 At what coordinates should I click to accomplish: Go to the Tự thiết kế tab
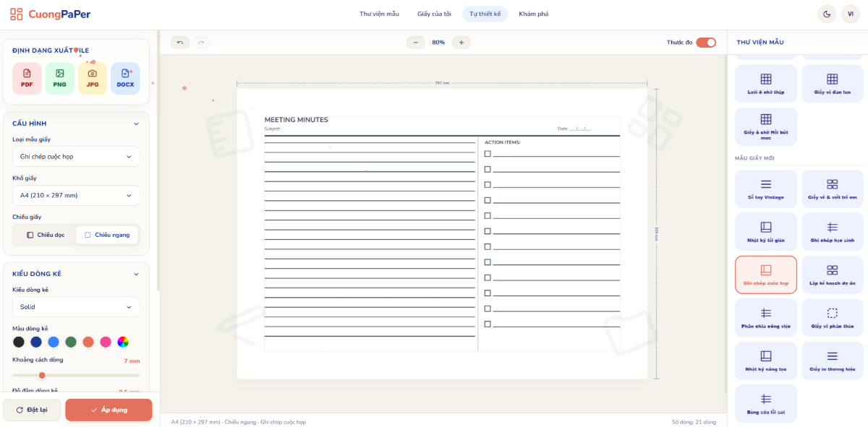(x=485, y=14)
